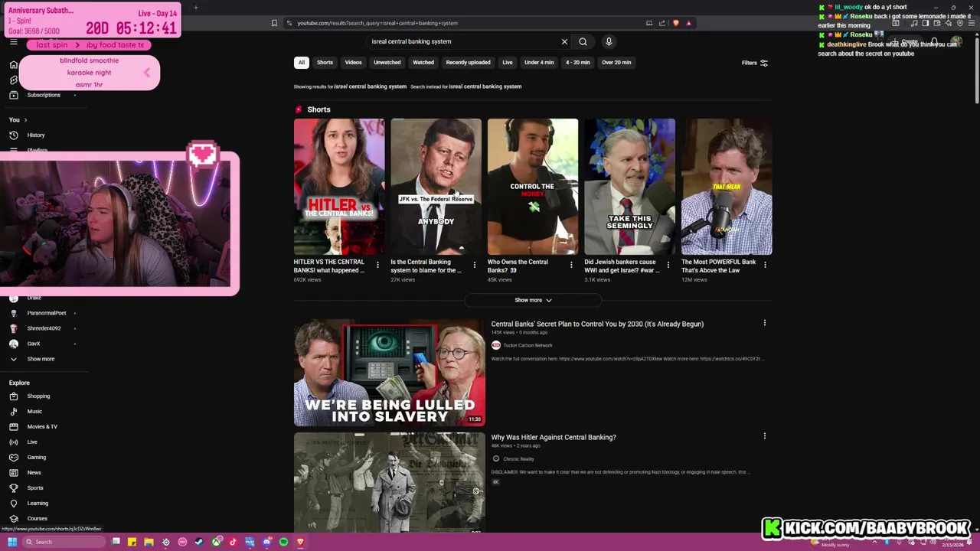The image size is (980, 551).
Task: Expand Shorts shelf with Show more
Action: (533, 300)
